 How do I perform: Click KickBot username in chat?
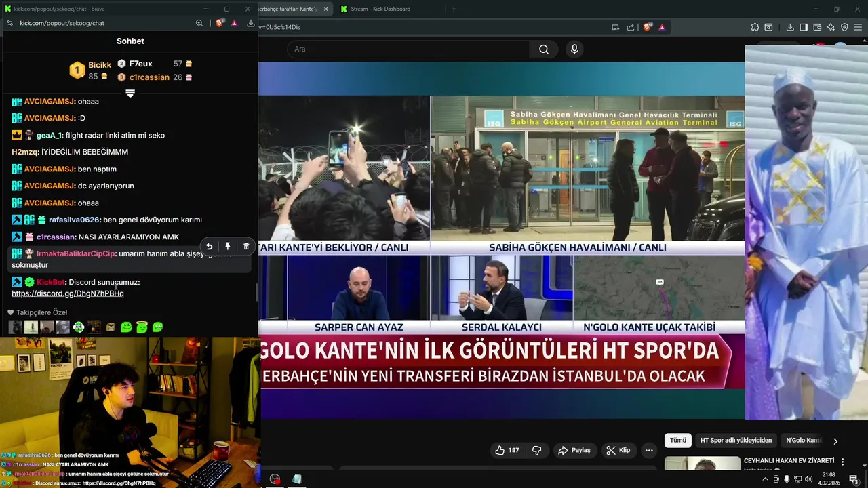pos(51,282)
